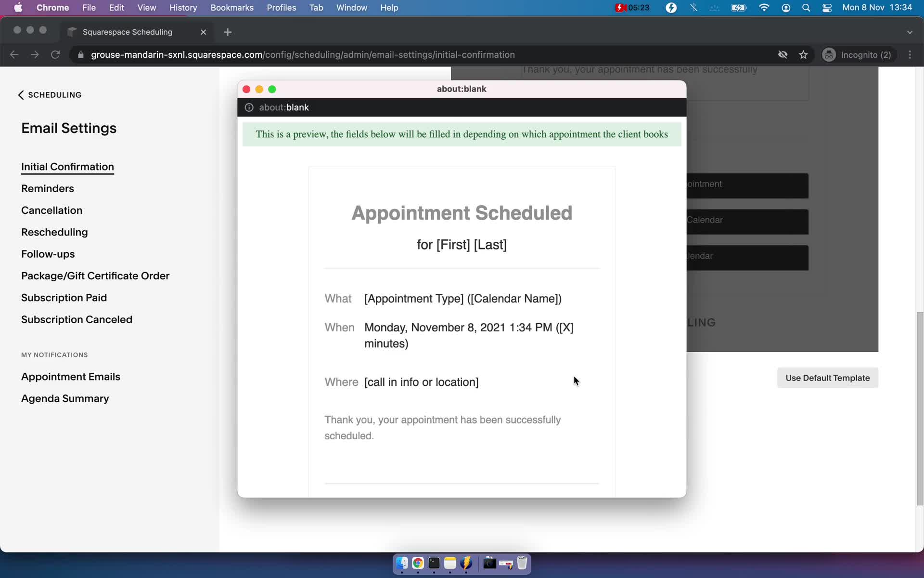Click the about:blank address bar field

(462, 107)
